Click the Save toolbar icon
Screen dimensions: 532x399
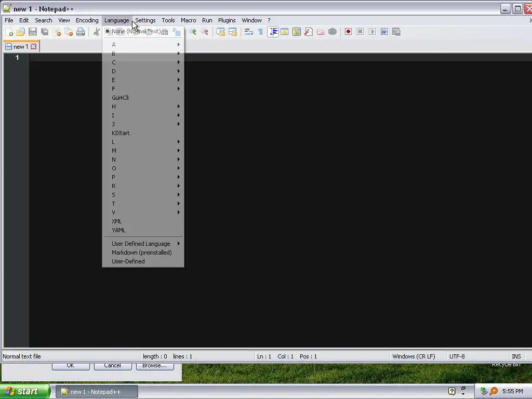click(33, 32)
